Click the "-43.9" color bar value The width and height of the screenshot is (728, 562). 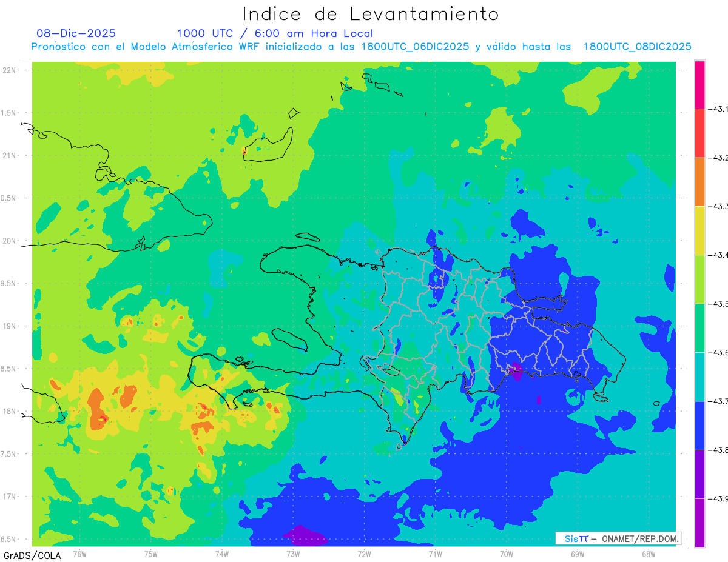pyautogui.click(x=718, y=498)
